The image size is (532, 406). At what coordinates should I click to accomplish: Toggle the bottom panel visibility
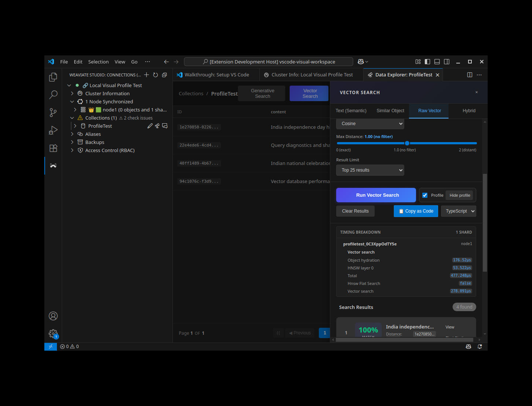[437, 62]
